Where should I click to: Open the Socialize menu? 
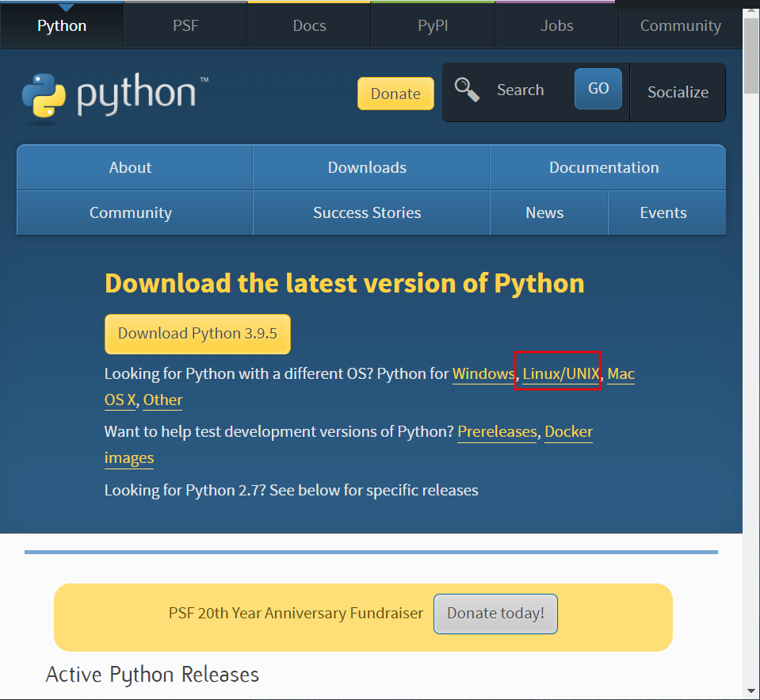[x=678, y=92]
